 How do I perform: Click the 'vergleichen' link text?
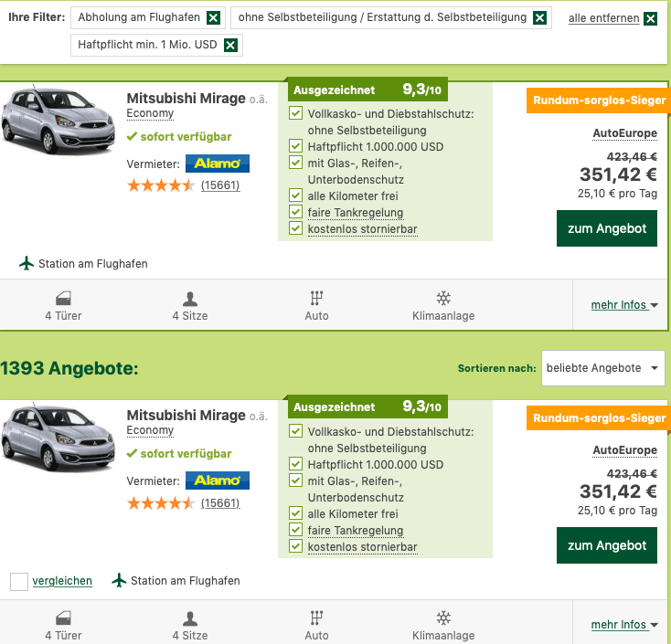[x=62, y=581]
